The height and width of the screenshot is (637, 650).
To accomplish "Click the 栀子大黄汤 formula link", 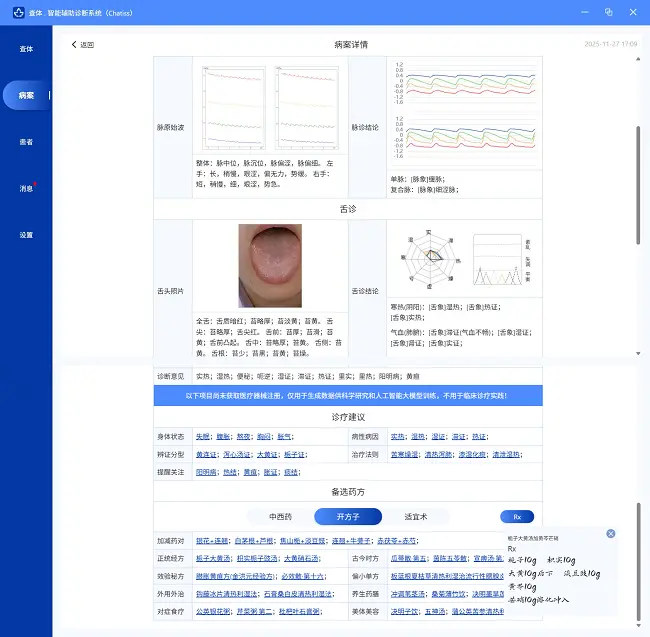I will [x=213, y=557].
